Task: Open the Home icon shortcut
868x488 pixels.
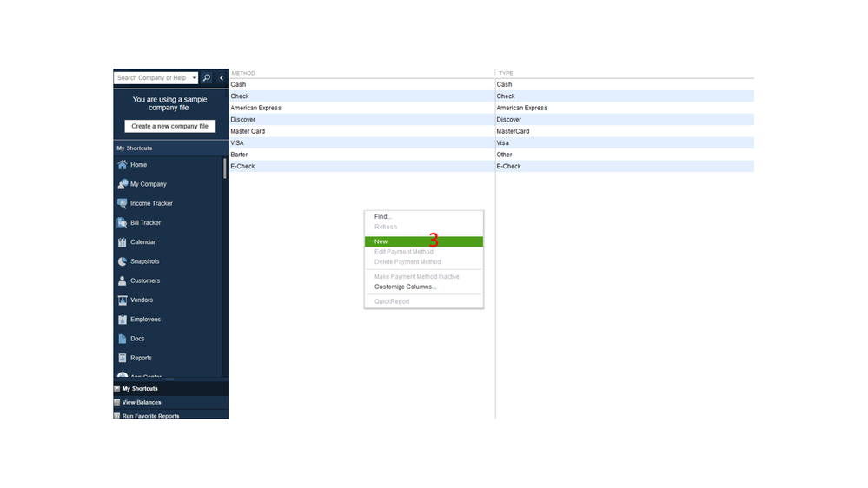Action: tap(123, 165)
